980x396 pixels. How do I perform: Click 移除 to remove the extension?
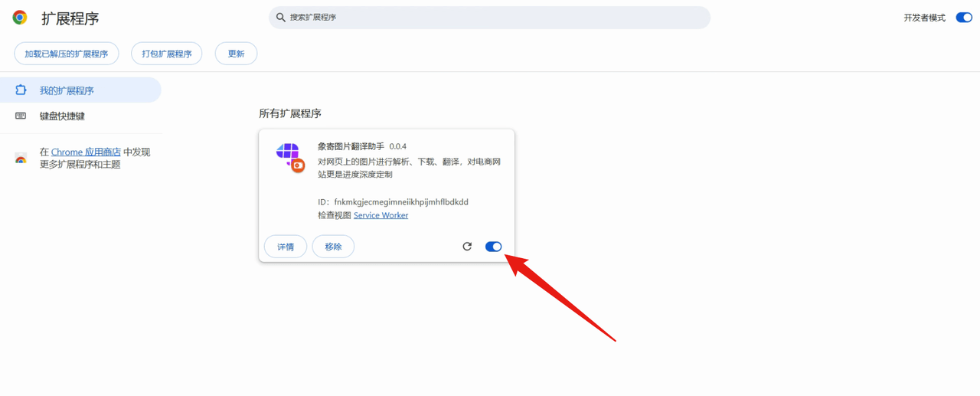333,247
